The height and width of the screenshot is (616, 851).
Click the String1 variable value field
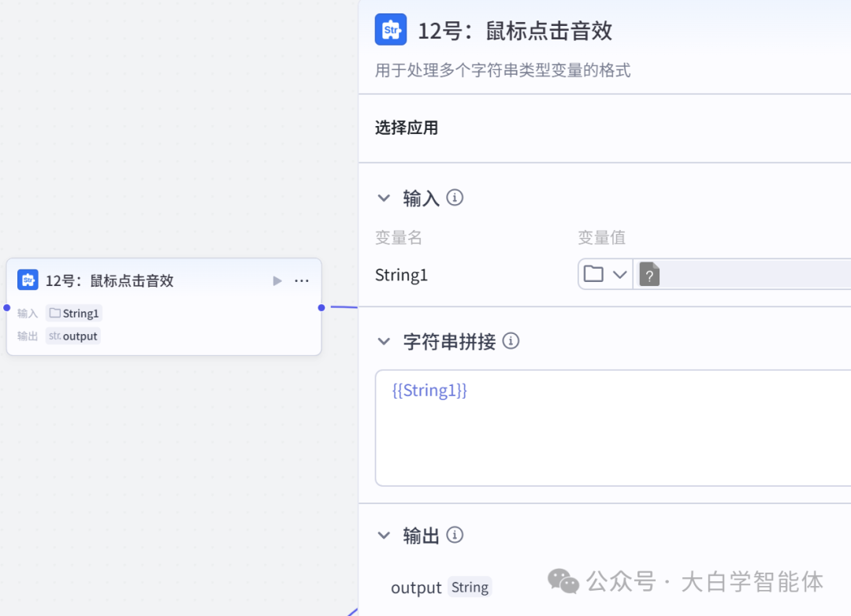coord(742,274)
